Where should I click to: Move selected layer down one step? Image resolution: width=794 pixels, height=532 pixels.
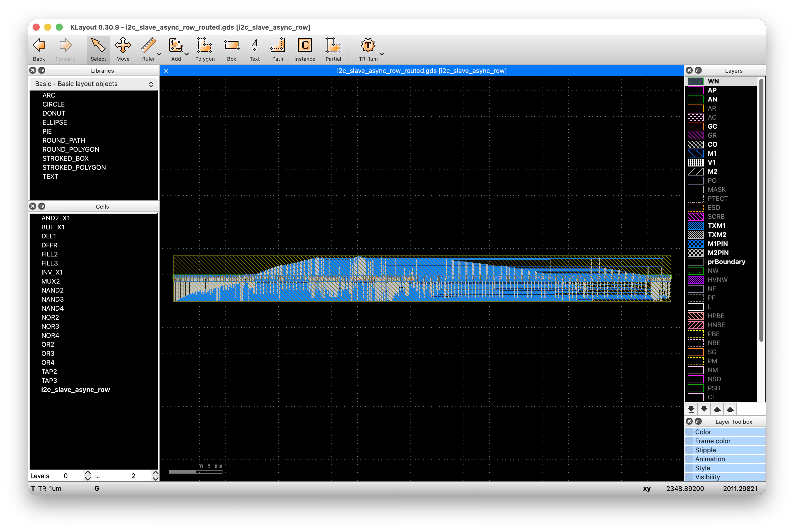pyautogui.click(x=704, y=409)
